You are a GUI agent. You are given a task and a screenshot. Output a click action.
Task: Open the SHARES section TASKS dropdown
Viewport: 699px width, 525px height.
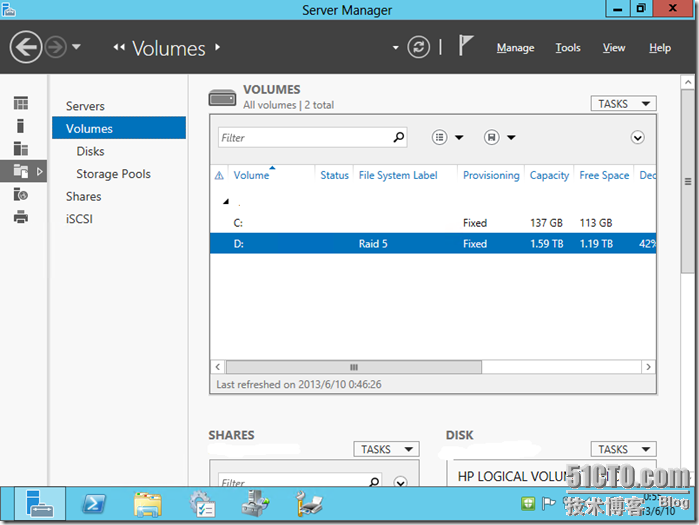click(386, 449)
